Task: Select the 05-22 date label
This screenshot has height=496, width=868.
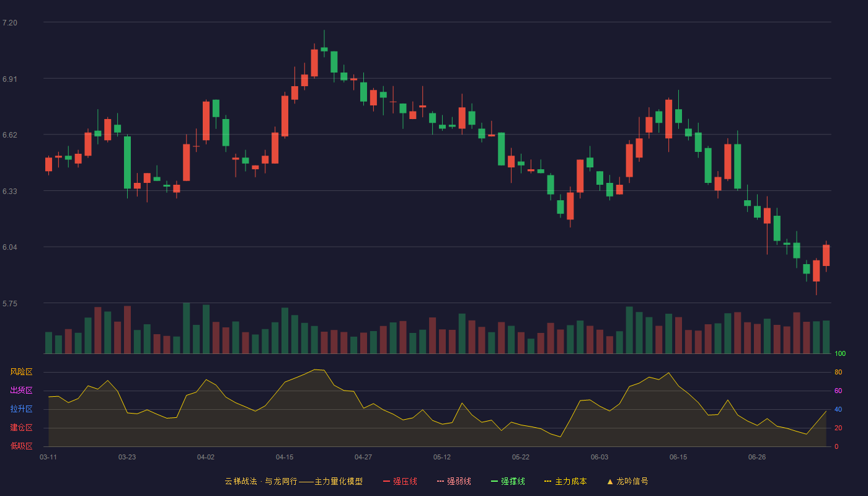Action: [521, 457]
